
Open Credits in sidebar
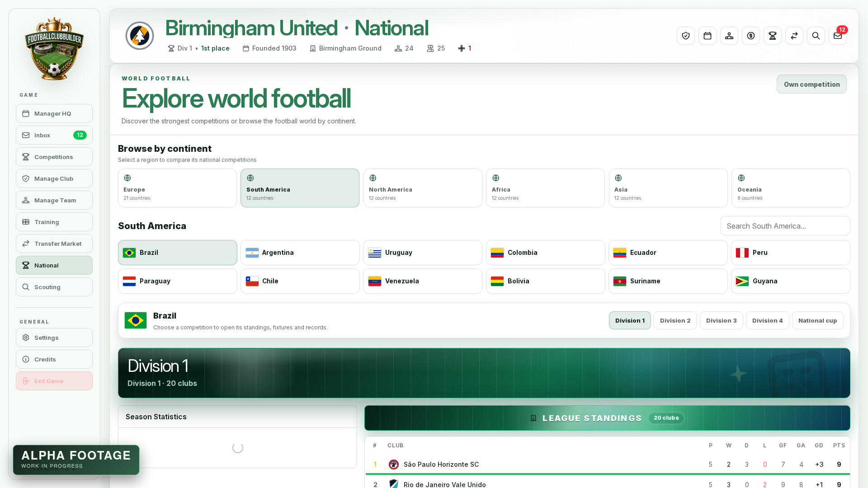click(54, 359)
